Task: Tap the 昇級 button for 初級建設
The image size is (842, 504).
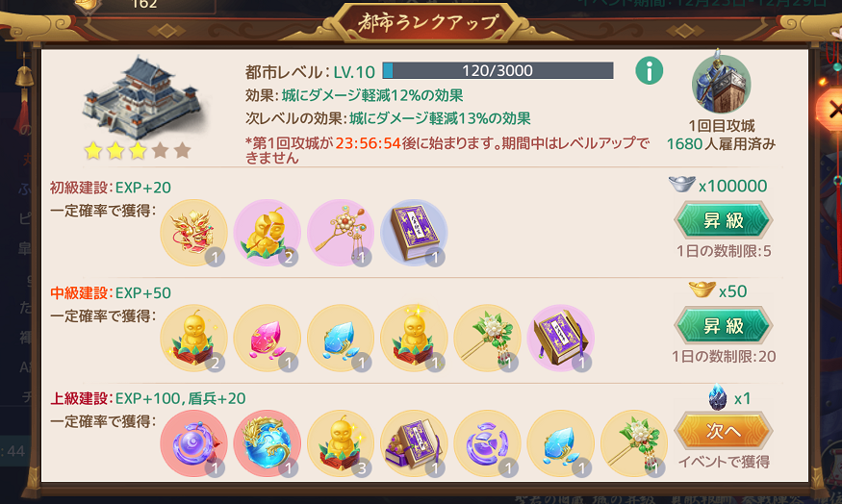Action: [724, 220]
